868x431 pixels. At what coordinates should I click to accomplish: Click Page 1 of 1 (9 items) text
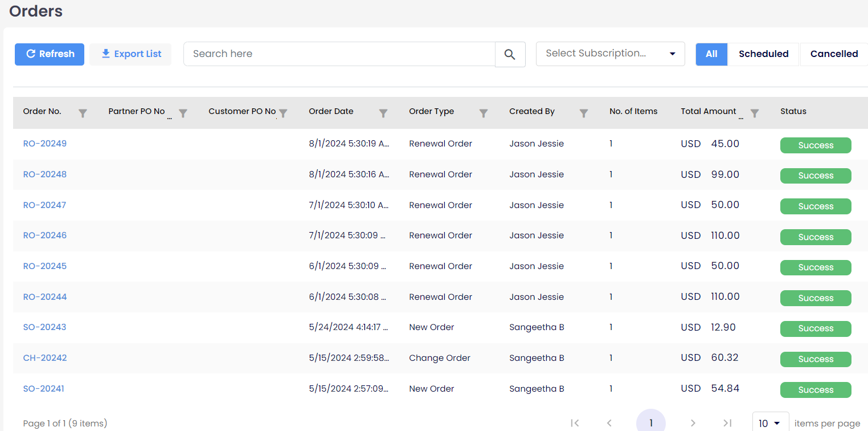pyautogui.click(x=65, y=424)
